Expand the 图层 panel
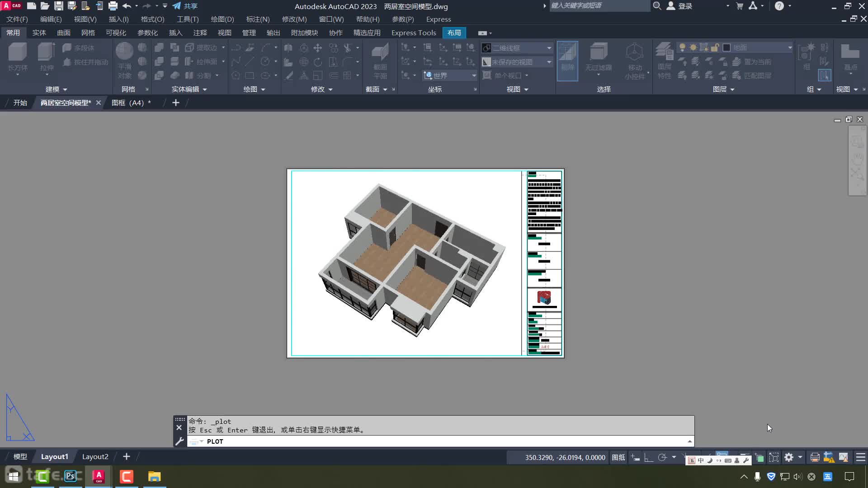 pos(723,89)
